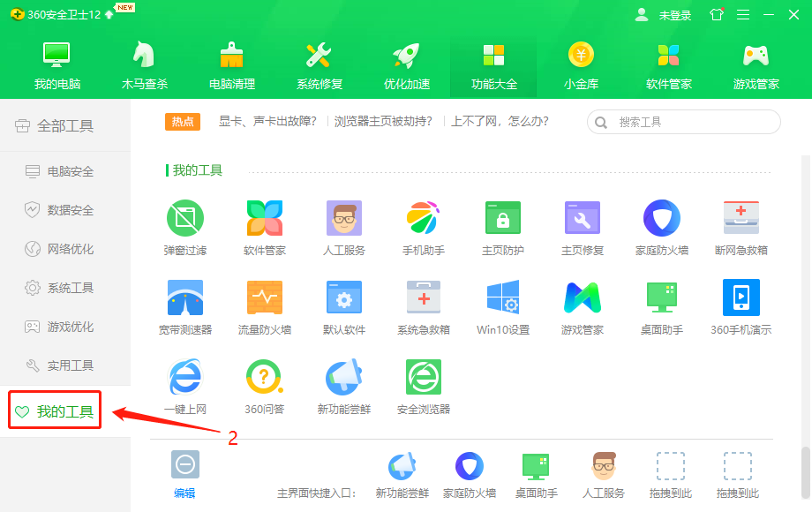Click 显卡、声卡出故障? hot topic link
This screenshot has height=512, width=812.
click(267, 121)
